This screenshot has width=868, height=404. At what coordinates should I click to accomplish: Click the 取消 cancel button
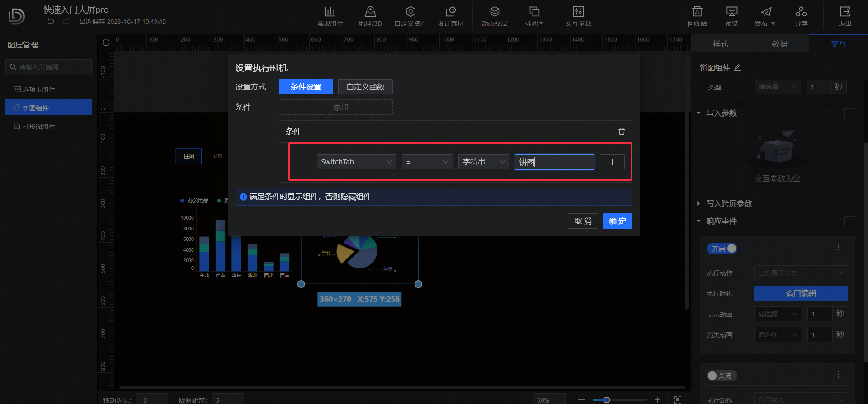point(583,221)
